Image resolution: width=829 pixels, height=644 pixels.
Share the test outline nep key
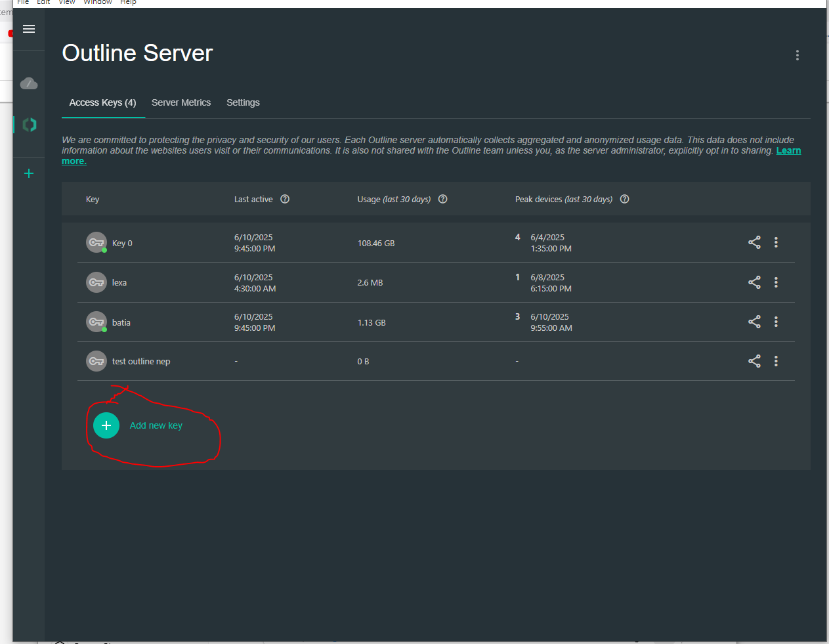pyautogui.click(x=754, y=361)
